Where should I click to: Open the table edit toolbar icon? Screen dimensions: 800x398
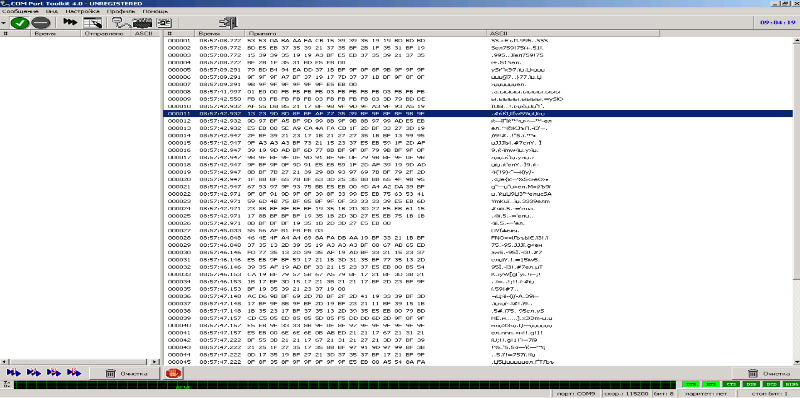click(93, 23)
